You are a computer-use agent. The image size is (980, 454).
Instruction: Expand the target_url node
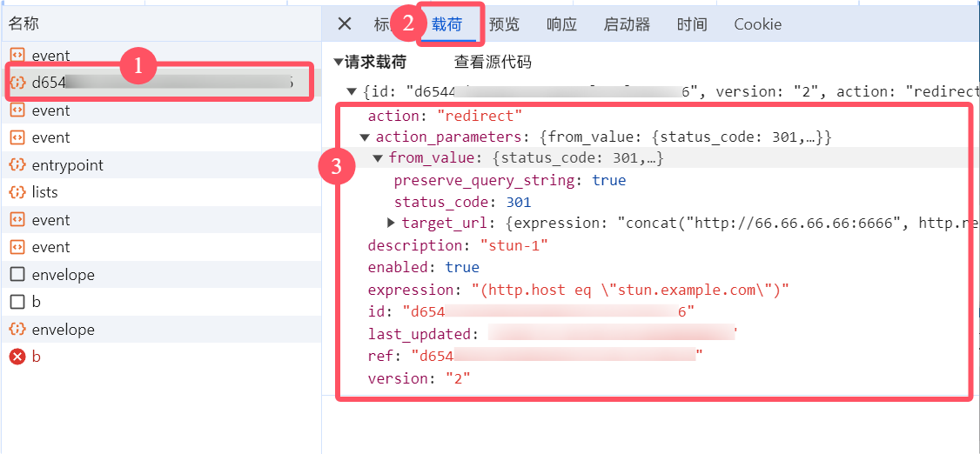point(391,223)
